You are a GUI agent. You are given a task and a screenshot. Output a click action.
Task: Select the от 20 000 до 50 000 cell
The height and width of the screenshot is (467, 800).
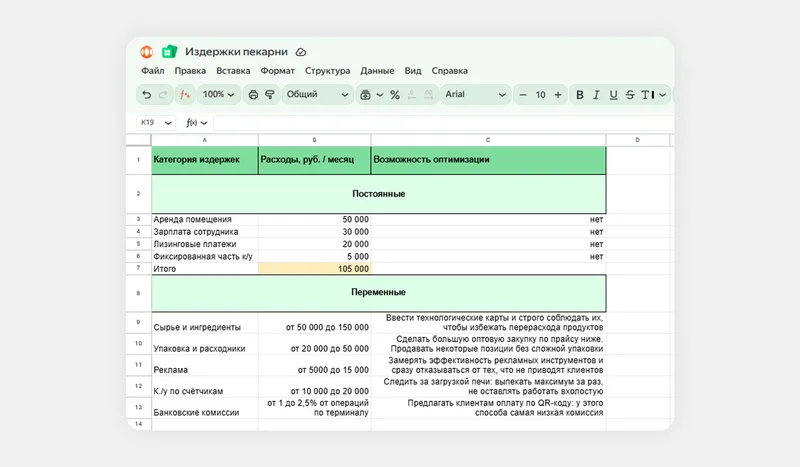pyautogui.click(x=314, y=344)
